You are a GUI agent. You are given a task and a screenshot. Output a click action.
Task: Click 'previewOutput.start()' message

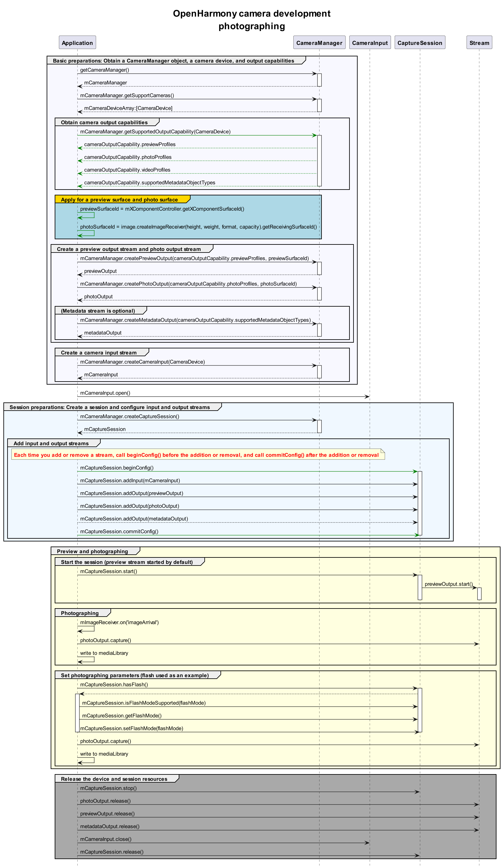449,584
